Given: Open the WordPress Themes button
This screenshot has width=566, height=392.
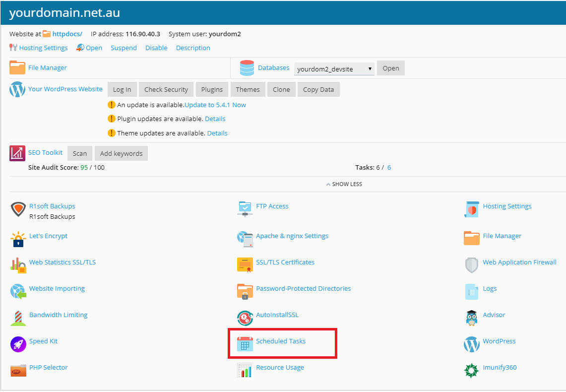Looking at the screenshot, I should tap(248, 89).
